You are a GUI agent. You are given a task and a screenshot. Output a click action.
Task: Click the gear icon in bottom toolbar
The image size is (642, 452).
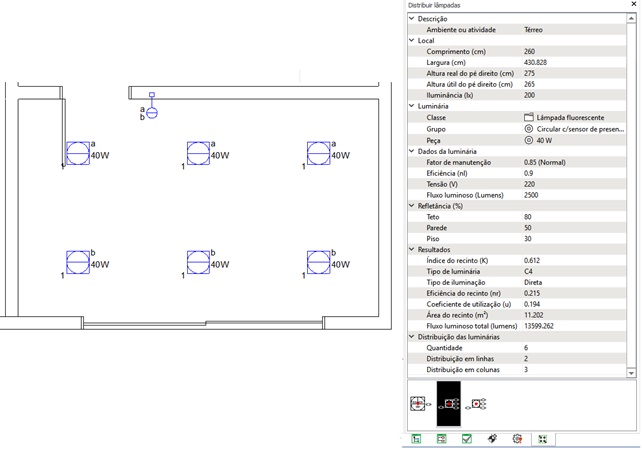517,439
